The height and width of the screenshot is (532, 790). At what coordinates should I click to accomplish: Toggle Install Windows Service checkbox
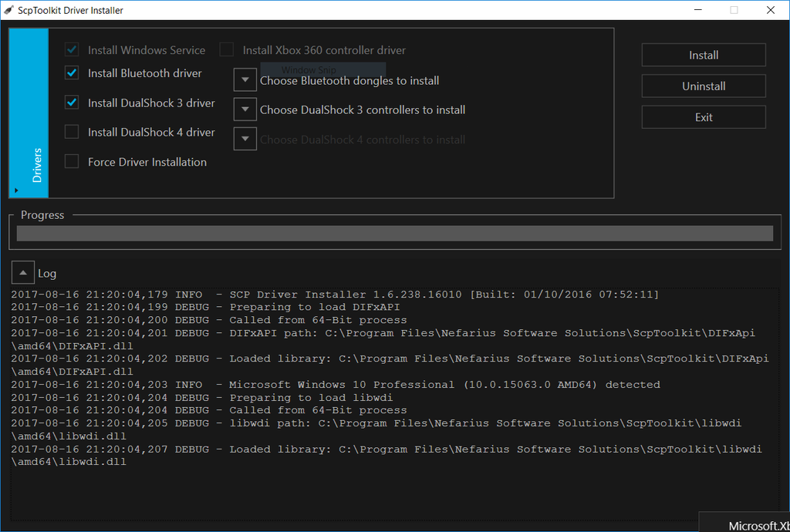[72, 50]
